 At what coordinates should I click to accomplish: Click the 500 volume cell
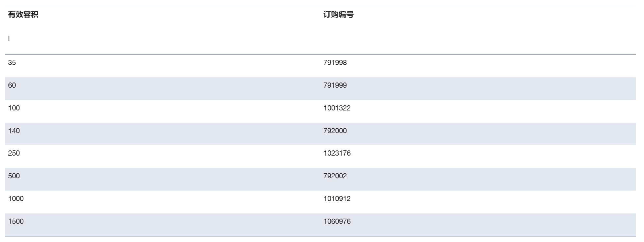14,176
